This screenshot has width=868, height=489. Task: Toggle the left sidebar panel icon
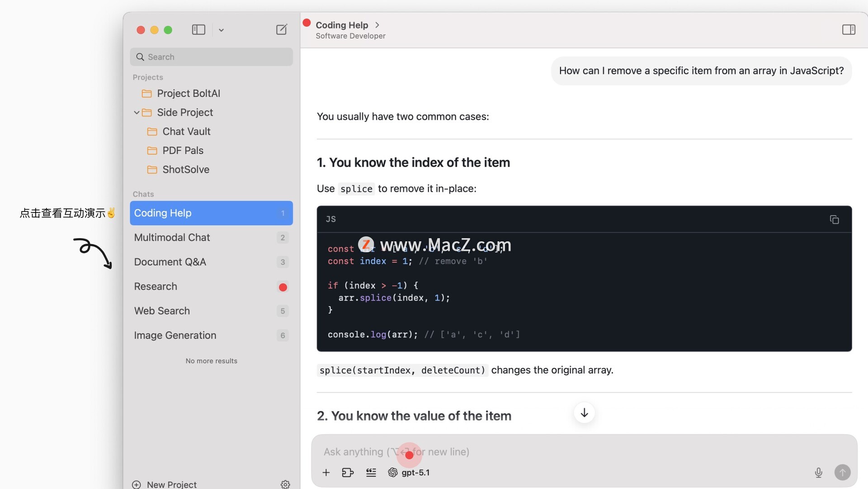point(198,30)
